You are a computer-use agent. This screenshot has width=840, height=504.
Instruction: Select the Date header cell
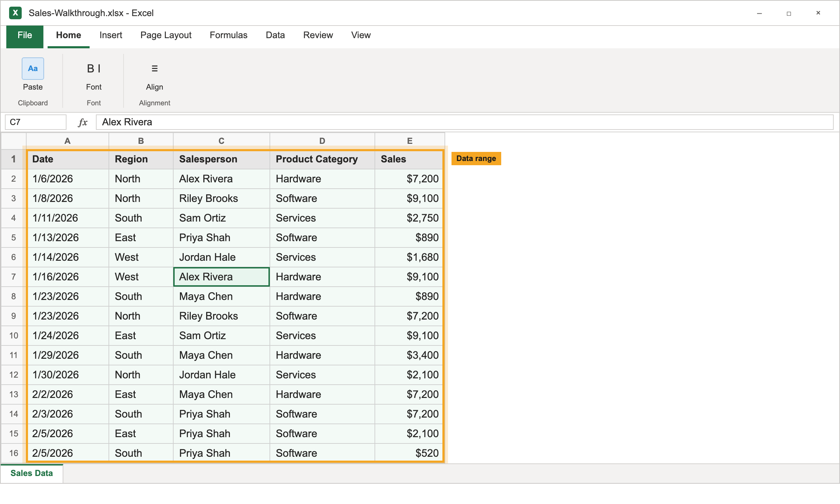[x=68, y=159]
